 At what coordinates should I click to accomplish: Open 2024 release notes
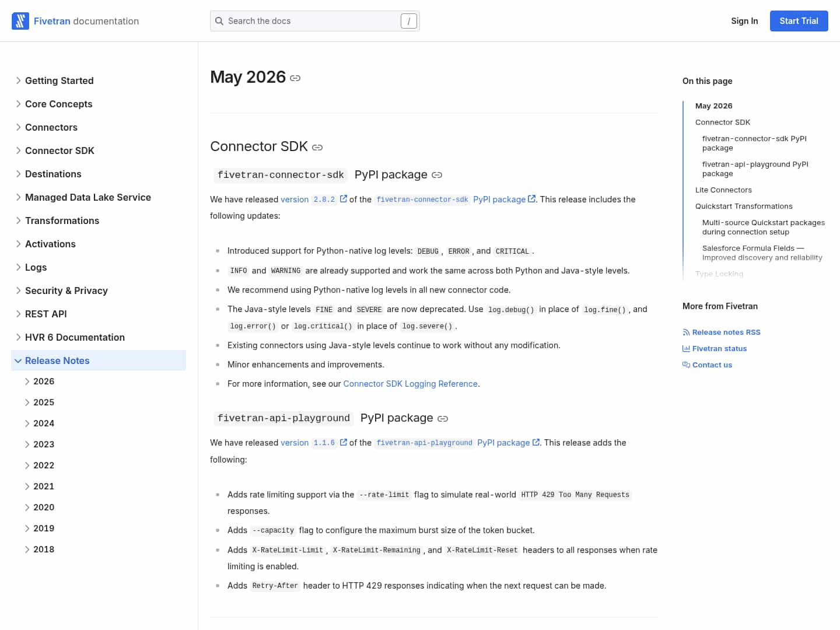44,423
